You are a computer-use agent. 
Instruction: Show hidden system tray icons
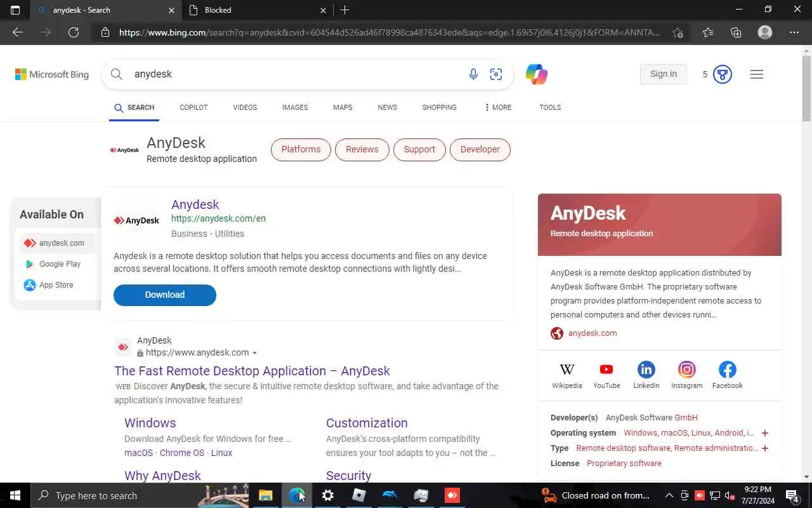coord(669,495)
